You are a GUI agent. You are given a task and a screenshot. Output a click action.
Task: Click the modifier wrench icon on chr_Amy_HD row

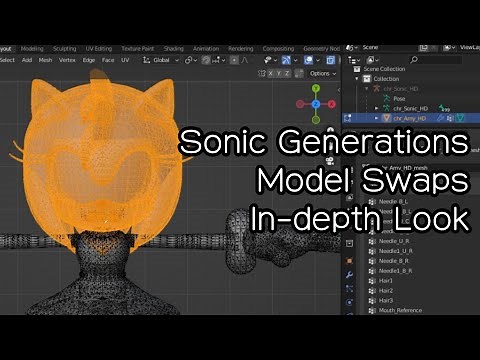[x=440, y=118]
